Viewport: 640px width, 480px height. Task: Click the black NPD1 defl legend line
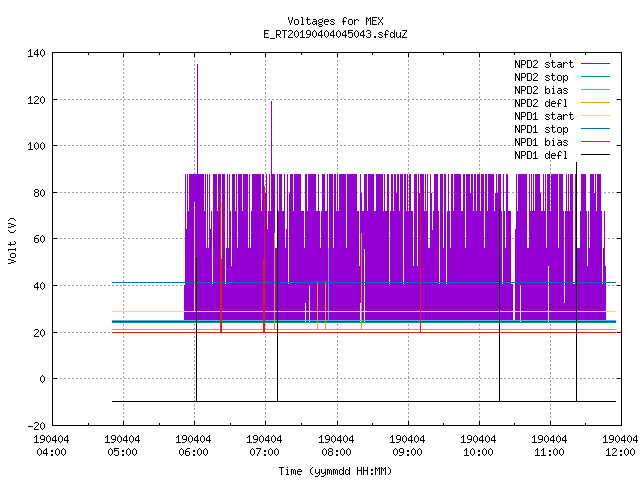[595, 155]
